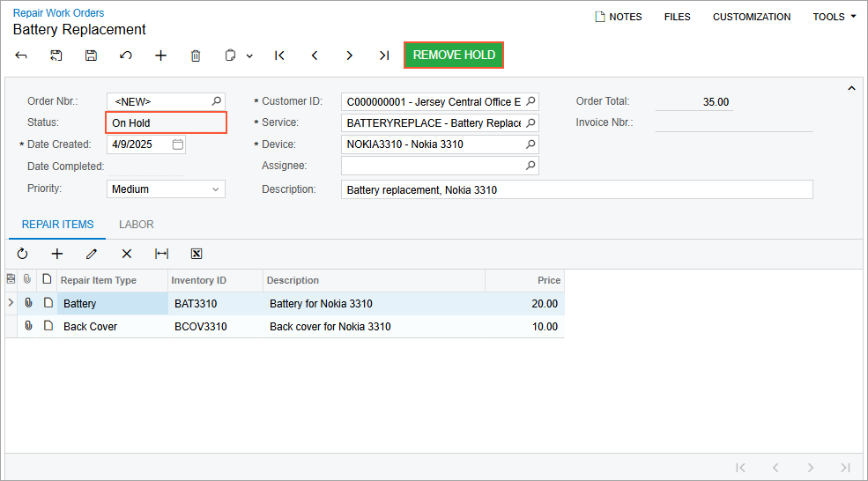Add a new record with plus icon
The image size is (868, 481).
click(160, 55)
